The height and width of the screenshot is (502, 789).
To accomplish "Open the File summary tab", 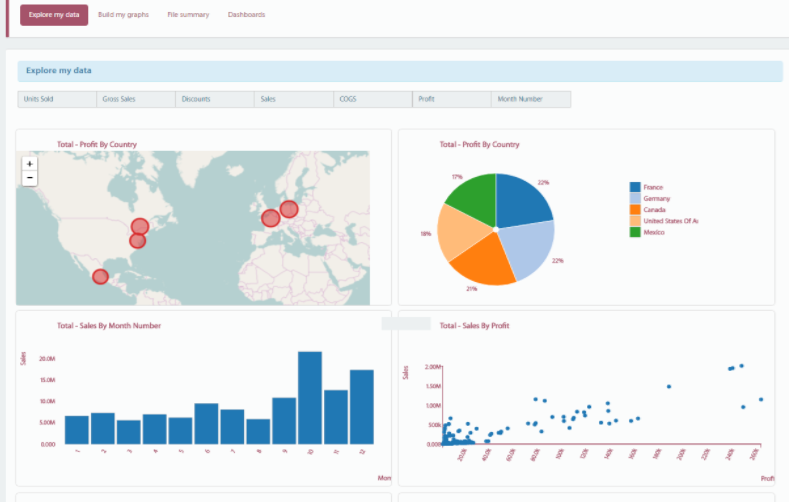I will tap(188, 15).
